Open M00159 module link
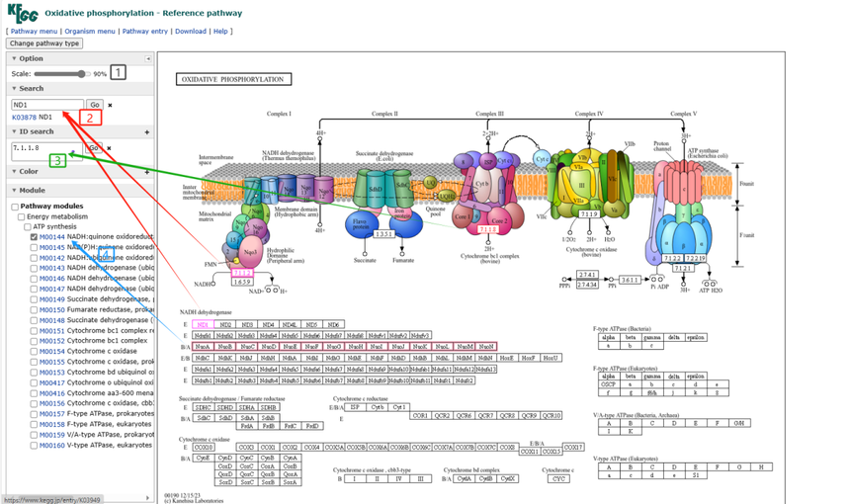The image size is (849, 504). click(52, 435)
